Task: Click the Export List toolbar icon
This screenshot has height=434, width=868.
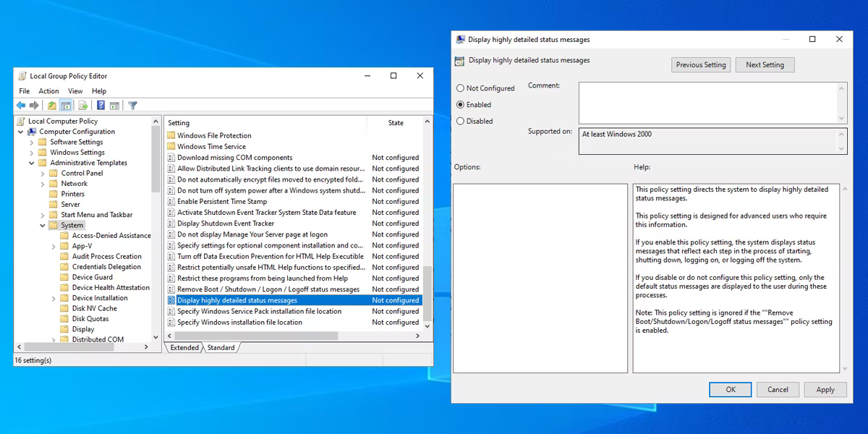Action: 83,106
